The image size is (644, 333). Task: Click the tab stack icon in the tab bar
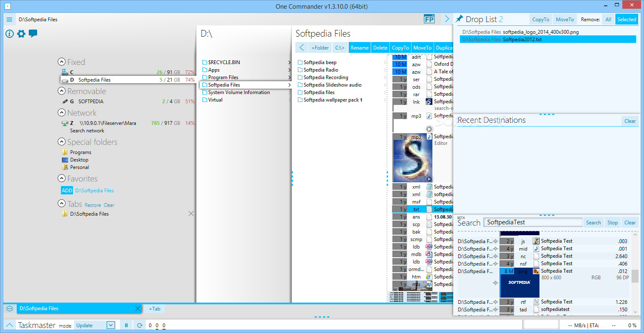10,308
